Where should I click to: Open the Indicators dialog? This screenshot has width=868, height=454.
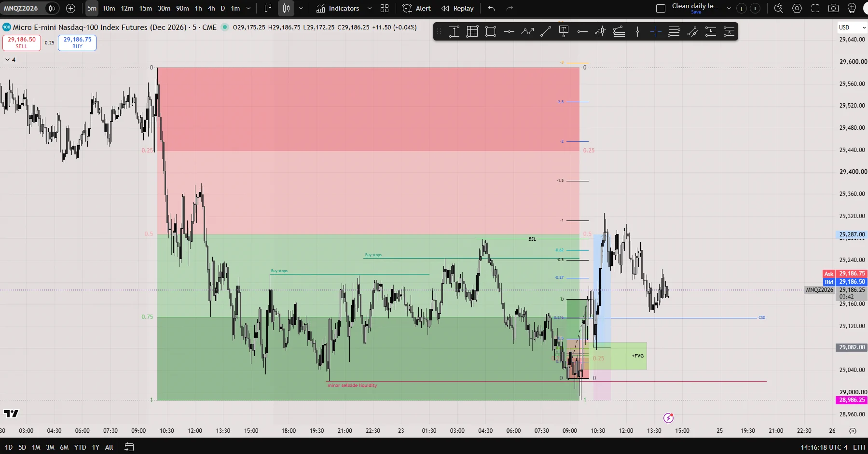coord(337,8)
